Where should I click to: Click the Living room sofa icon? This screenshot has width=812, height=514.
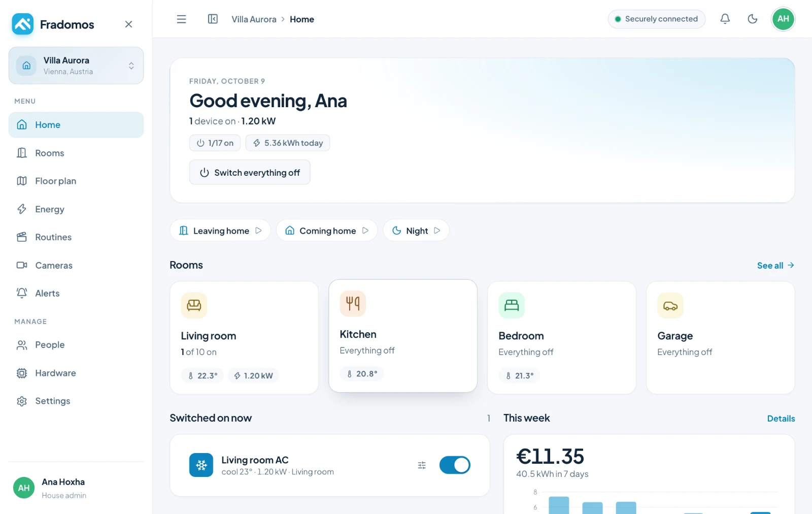tap(194, 305)
